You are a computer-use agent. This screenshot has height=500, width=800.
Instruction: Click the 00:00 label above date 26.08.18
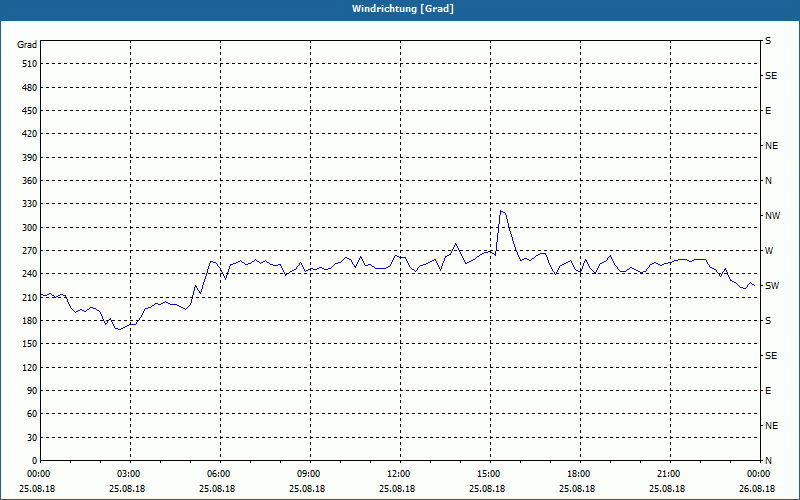click(x=760, y=474)
